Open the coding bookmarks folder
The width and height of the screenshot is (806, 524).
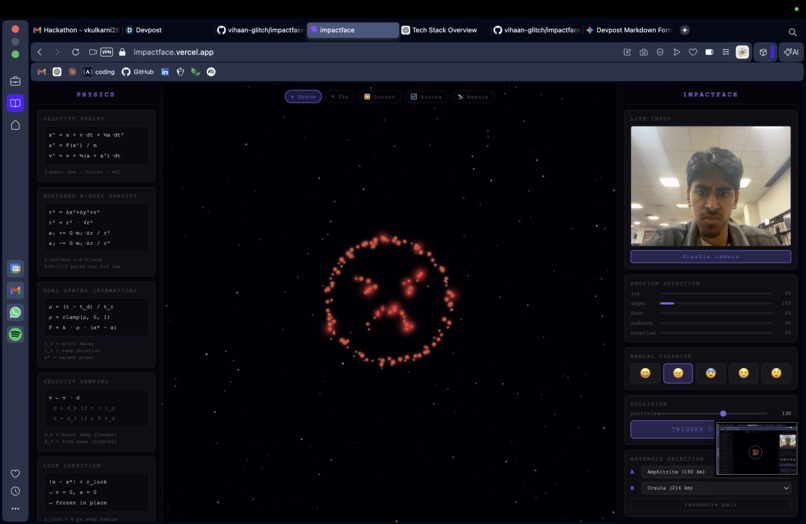[x=99, y=72]
